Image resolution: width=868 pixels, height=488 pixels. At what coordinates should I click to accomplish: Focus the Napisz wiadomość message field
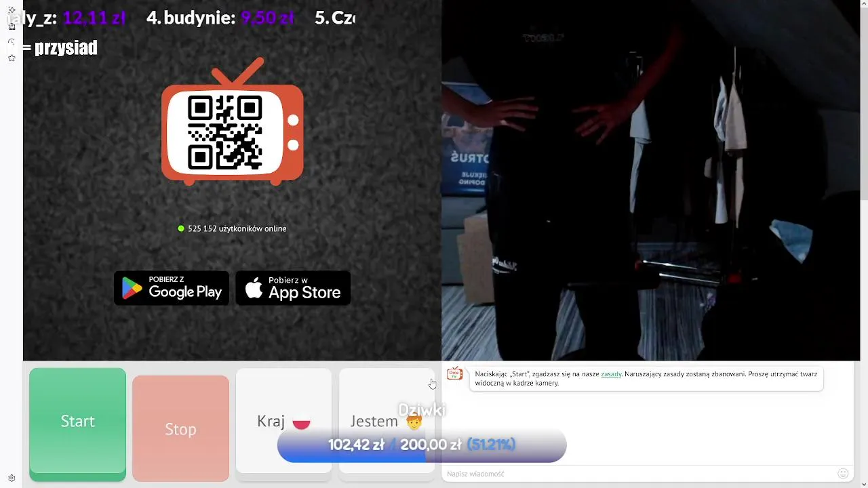pos(637,474)
